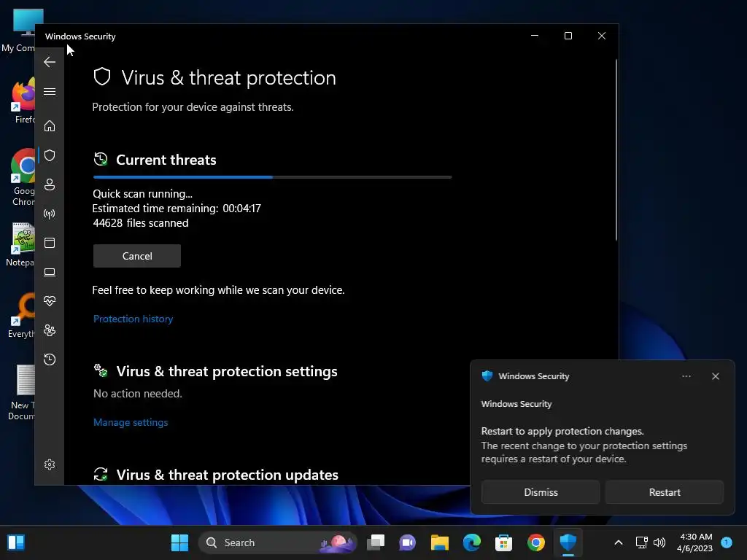Open the volume tray icon

click(x=659, y=542)
